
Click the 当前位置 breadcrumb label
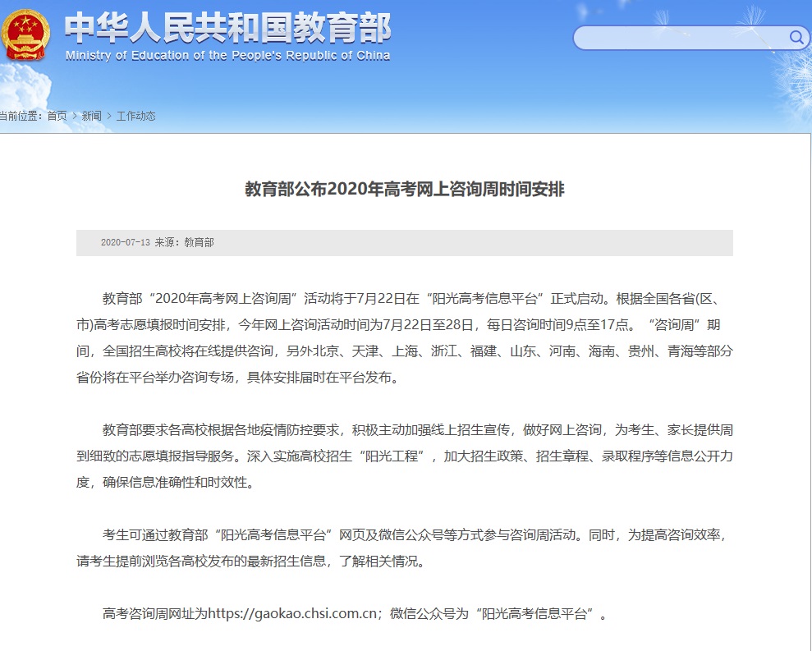point(21,116)
